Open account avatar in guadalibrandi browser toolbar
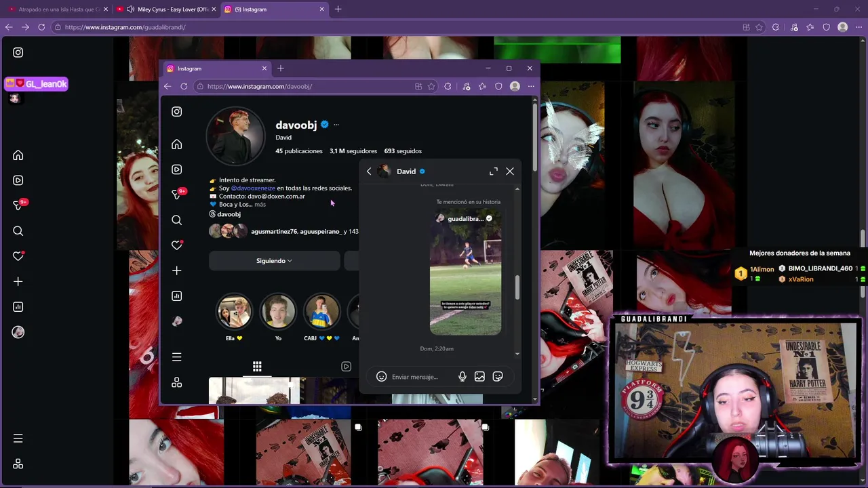Screen dimensions: 868x488 pyautogui.click(x=843, y=27)
